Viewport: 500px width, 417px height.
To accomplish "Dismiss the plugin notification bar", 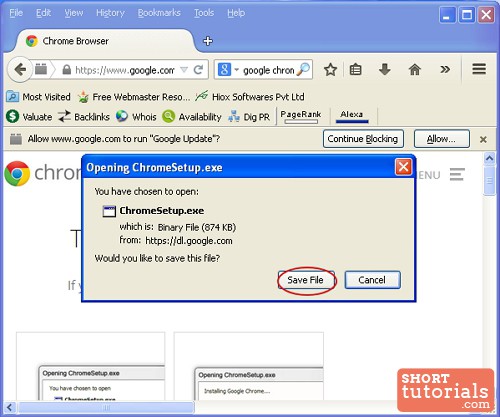I will pyautogui.click(x=483, y=139).
